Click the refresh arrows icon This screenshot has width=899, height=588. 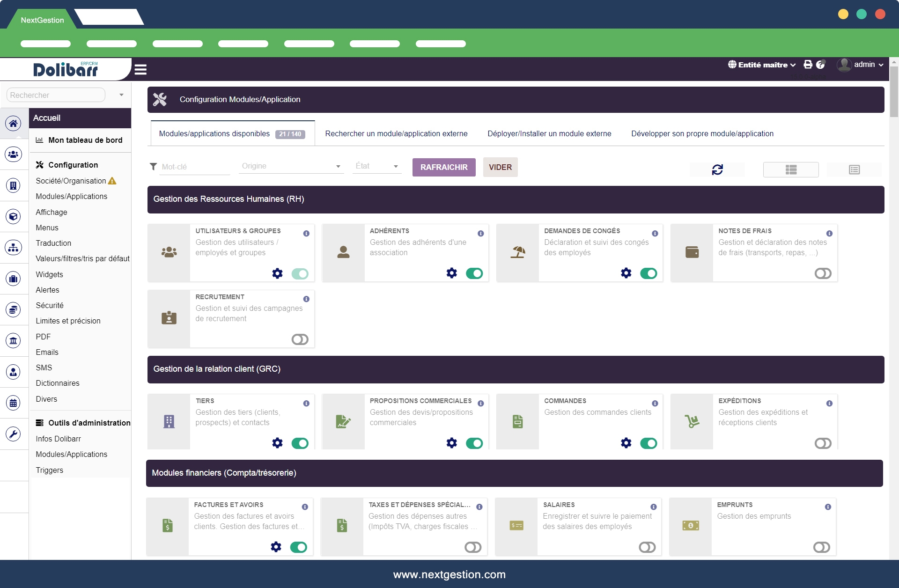tap(717, 169)
